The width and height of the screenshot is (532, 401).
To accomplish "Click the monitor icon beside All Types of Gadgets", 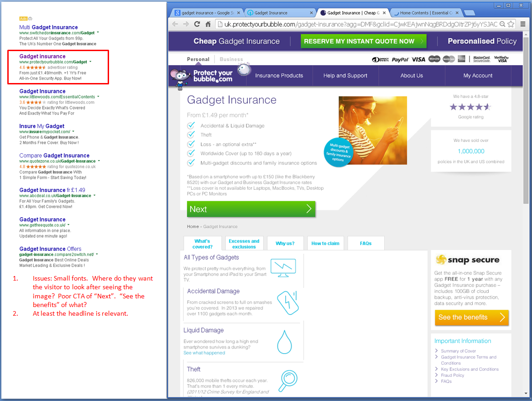I will coord(283,268).
